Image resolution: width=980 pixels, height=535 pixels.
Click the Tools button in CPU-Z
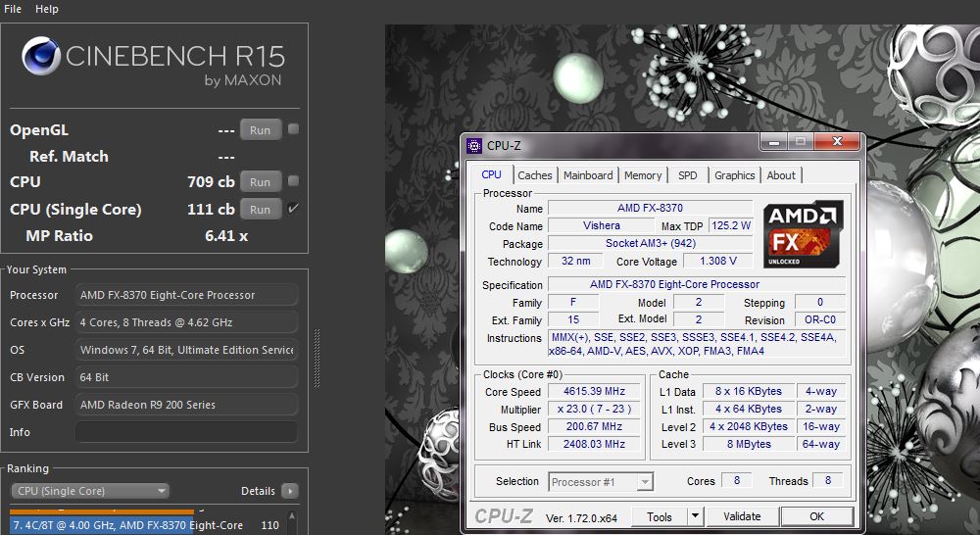click(x=659, y=517)
